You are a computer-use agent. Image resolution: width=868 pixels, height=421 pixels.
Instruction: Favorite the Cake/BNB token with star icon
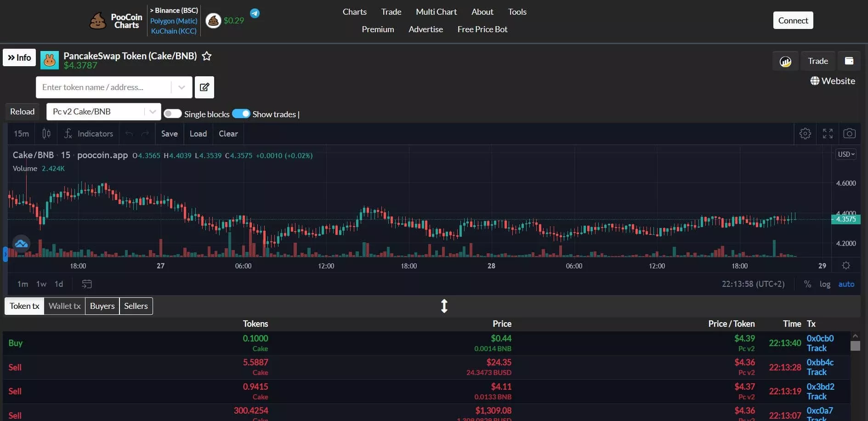[206, 56]
